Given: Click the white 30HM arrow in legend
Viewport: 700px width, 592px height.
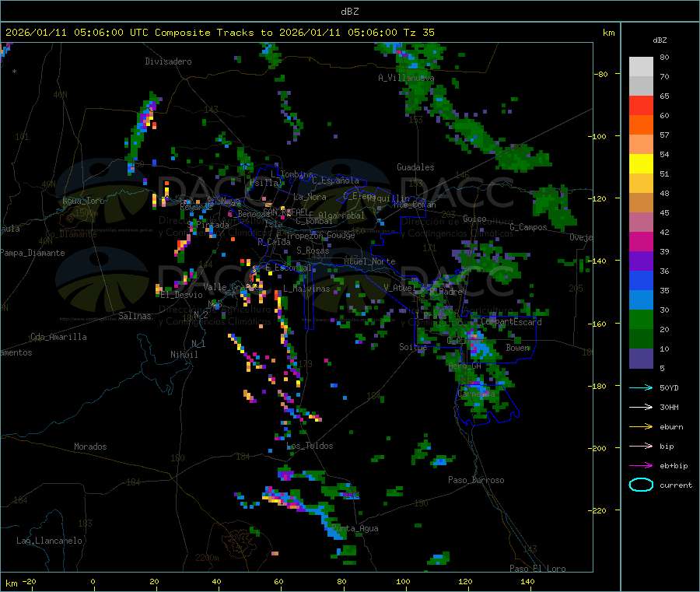Looking at the screenshot, I should tap(641, 407).
